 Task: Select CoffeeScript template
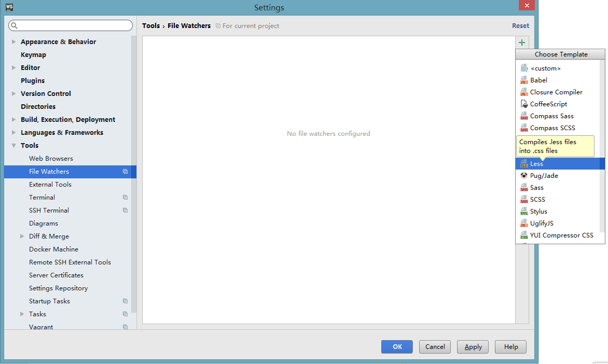pos(558,104)
